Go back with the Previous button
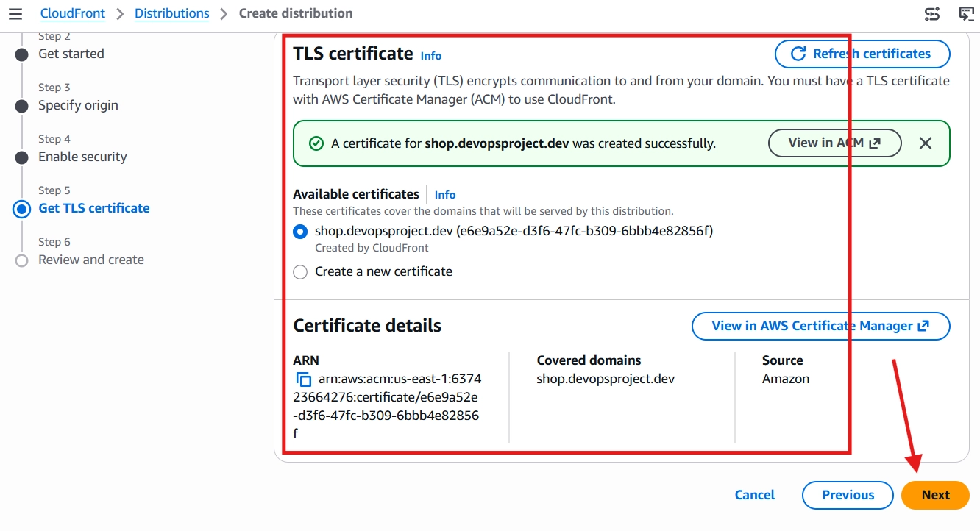The width and height of the screenshot is (980, 531). point(848,495)
